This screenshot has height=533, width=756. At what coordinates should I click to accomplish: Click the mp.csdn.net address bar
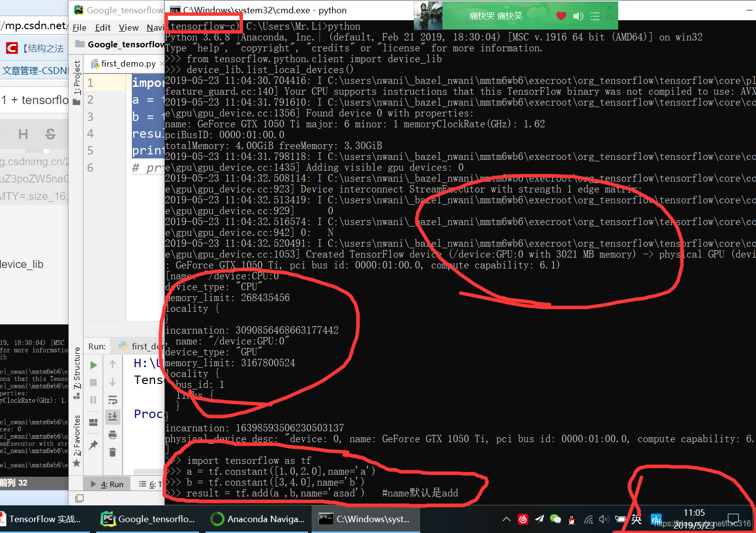coord(34,25)
